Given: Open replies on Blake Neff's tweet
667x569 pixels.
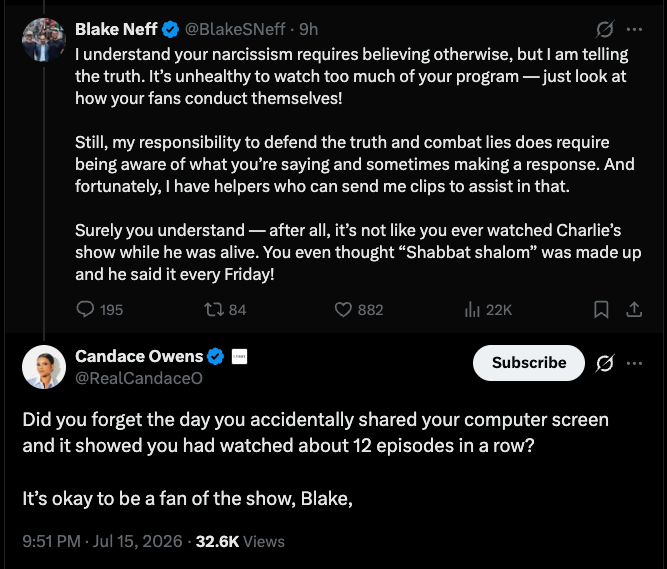Looking at the screenshot, I should click(100, 310).
